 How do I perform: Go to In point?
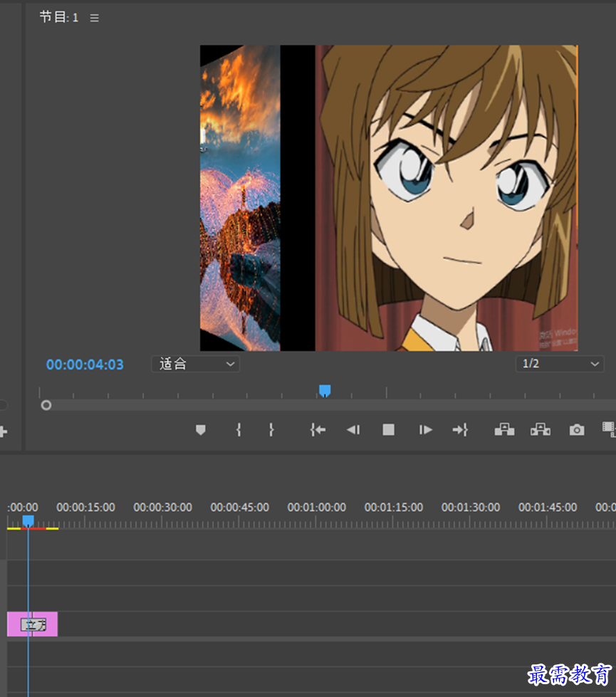318,430
